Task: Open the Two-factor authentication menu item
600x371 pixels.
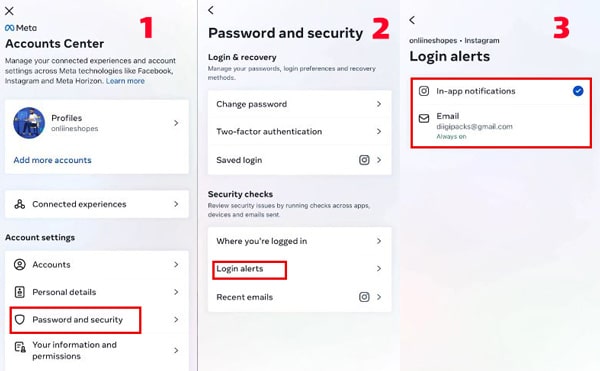Action: (x=300, y=132)
